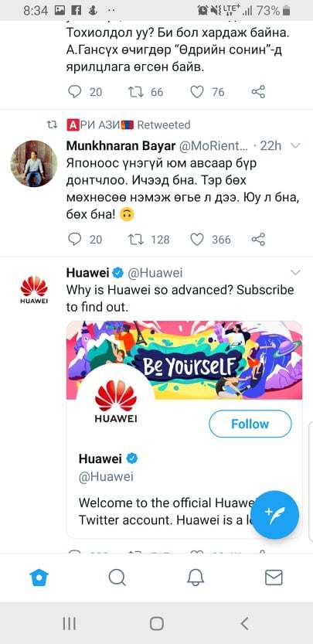313x644 pixels.
Task: Like the top tweet with 76 likes
Action: [197, 91]
